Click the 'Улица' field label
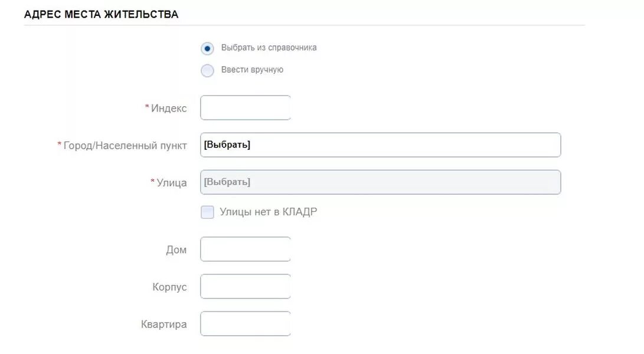Screen dimensions: 644x354 coord(172,183)
